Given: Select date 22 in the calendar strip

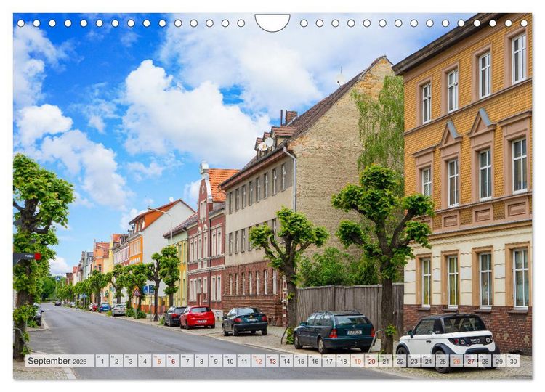Looking at the screenshot, I should [400, 361].
